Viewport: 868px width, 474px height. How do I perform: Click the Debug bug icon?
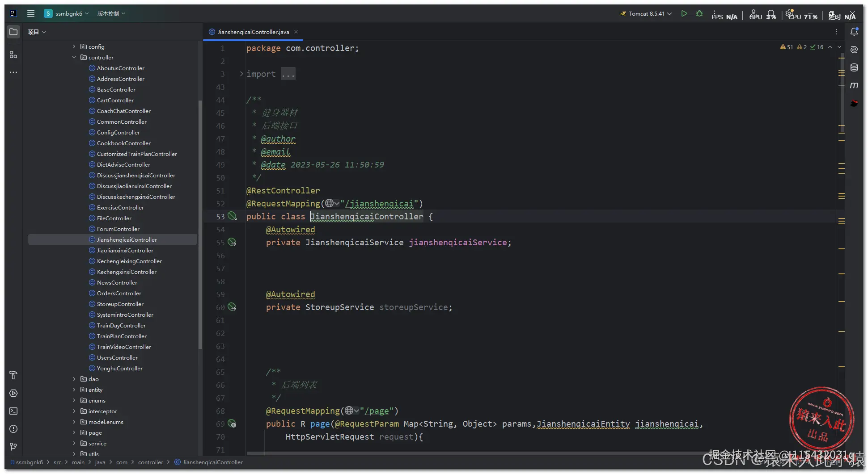[699, 14]
